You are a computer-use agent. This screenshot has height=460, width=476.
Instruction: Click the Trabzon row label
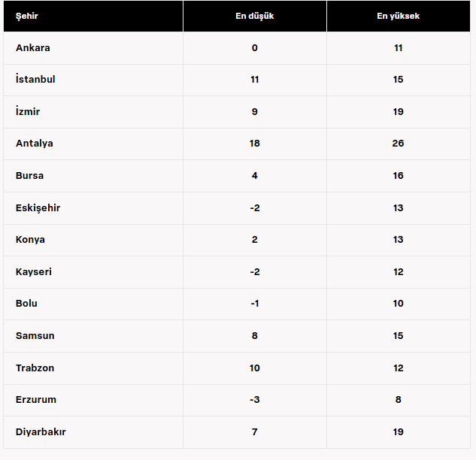click(35, 368)
